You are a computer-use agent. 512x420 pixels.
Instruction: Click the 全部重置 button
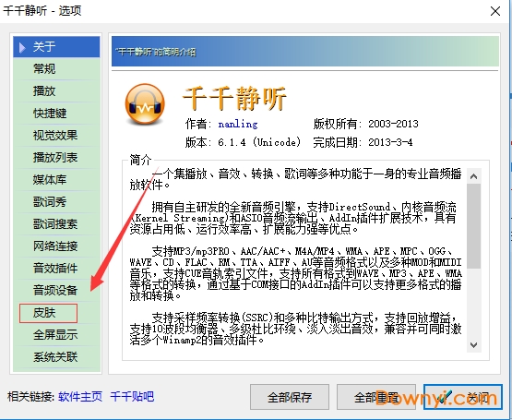pos(376,397)
